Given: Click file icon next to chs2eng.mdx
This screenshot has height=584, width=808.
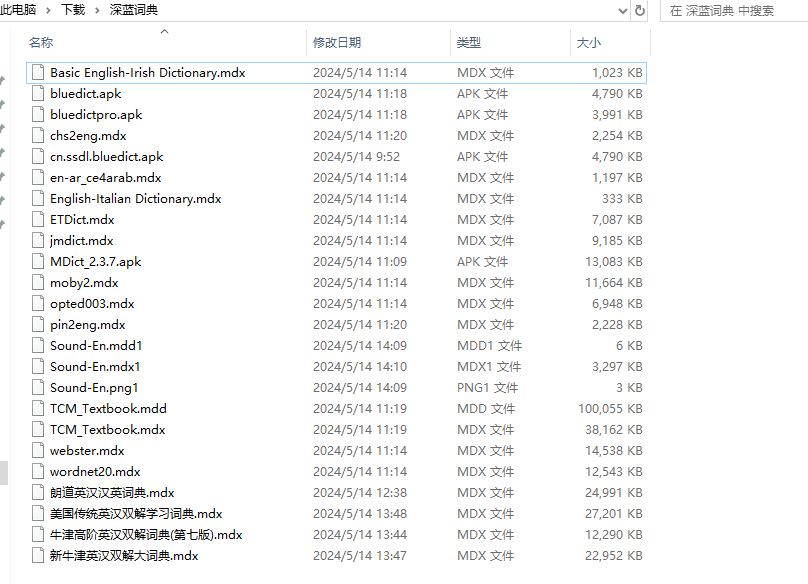Looking at the screenshot, I should (x=38, y=136).
